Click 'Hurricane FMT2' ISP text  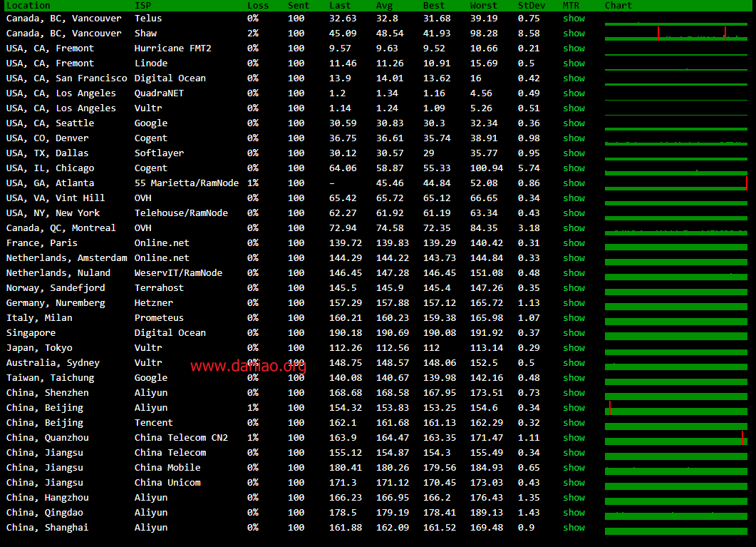click(x=172, y=48)
